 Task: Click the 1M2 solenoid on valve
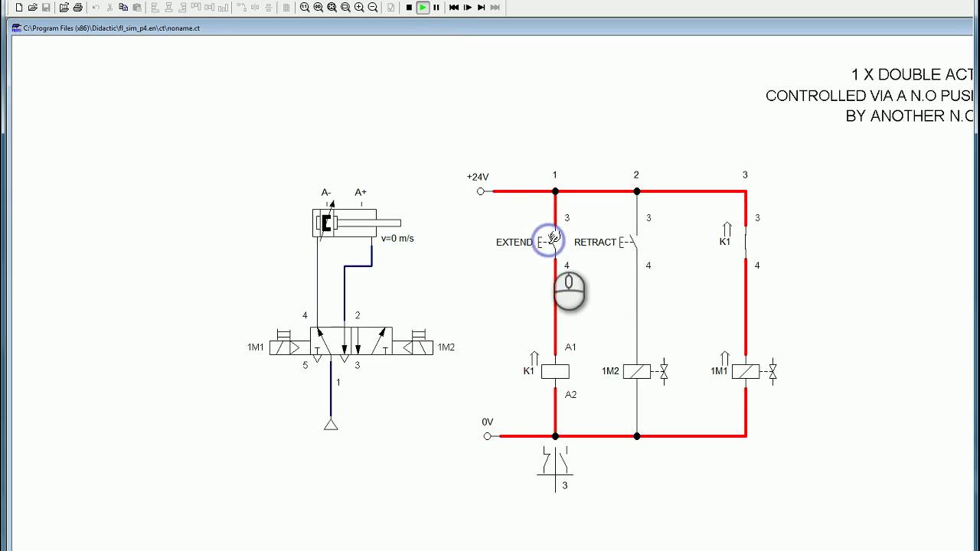pos(413,347)
